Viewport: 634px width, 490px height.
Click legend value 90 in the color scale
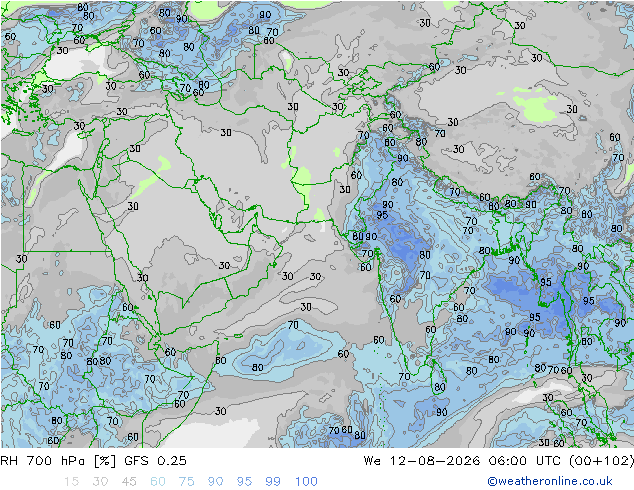click(216, 482)
